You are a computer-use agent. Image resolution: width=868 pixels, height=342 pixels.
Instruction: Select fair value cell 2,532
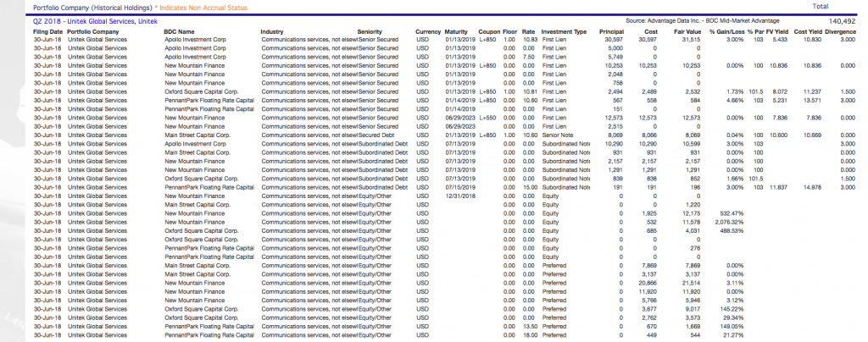point(693,91)
